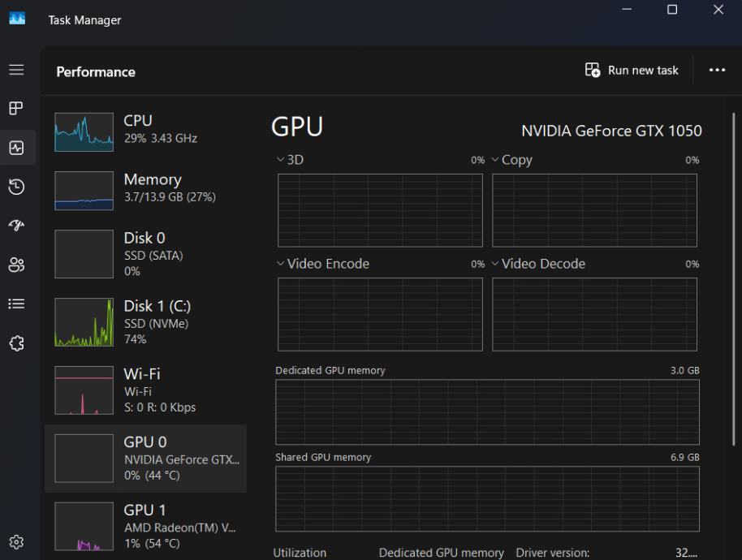
Task: Select Disk 1 (C:) NVMe entry
Action: tap(146, 322)
